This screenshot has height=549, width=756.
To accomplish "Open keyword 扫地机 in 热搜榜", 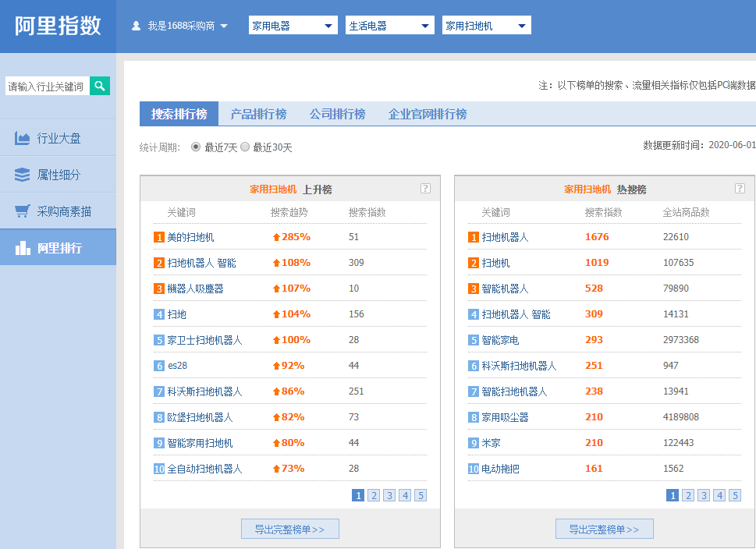I will [x=495, y=263].
